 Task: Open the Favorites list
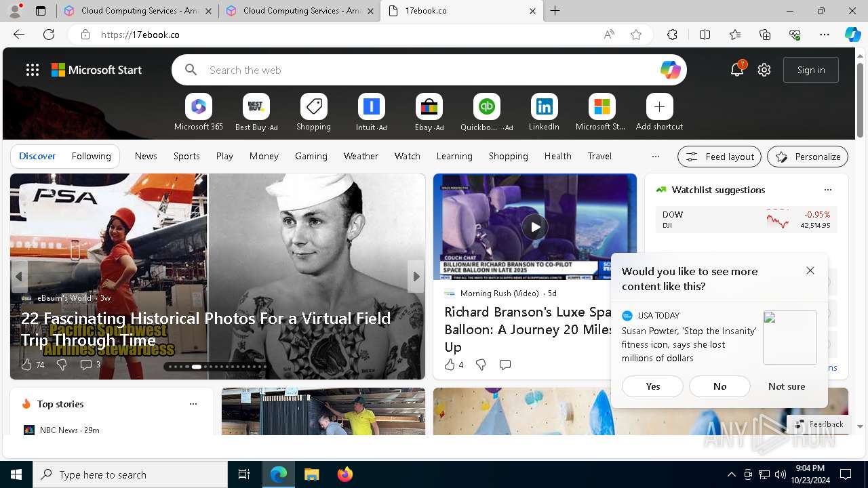[735, 35]
